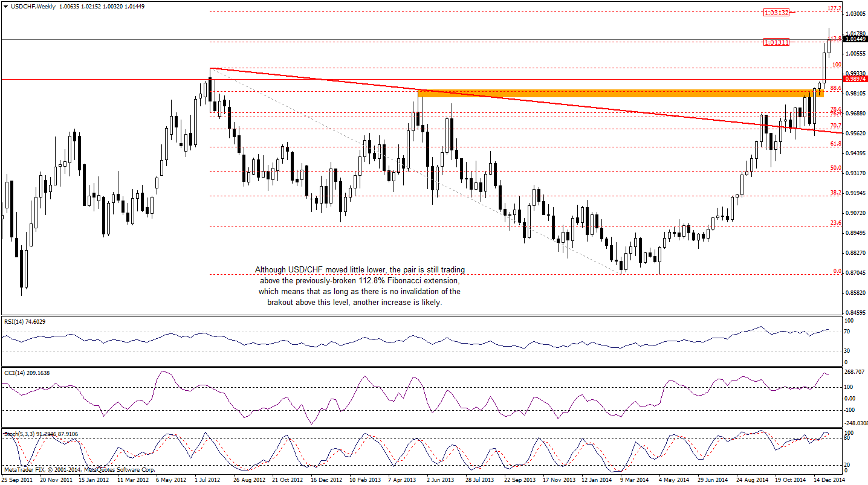Click the 29 Jun 2014 date label

point(713,480)
